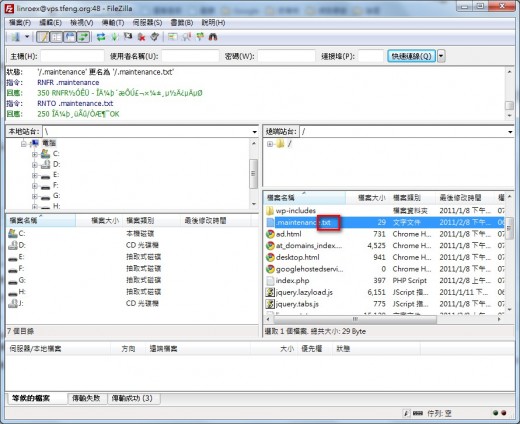Click the cancel current operation icon
520x424 pixels.
coord(128,37)
